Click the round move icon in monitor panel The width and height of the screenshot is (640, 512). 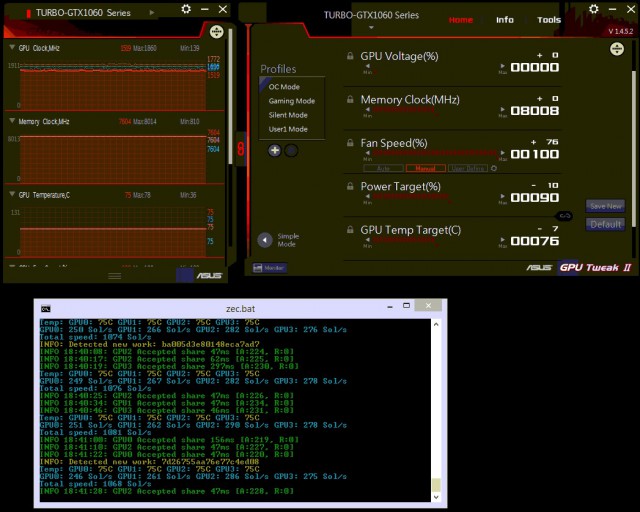(x=216, y=32)
